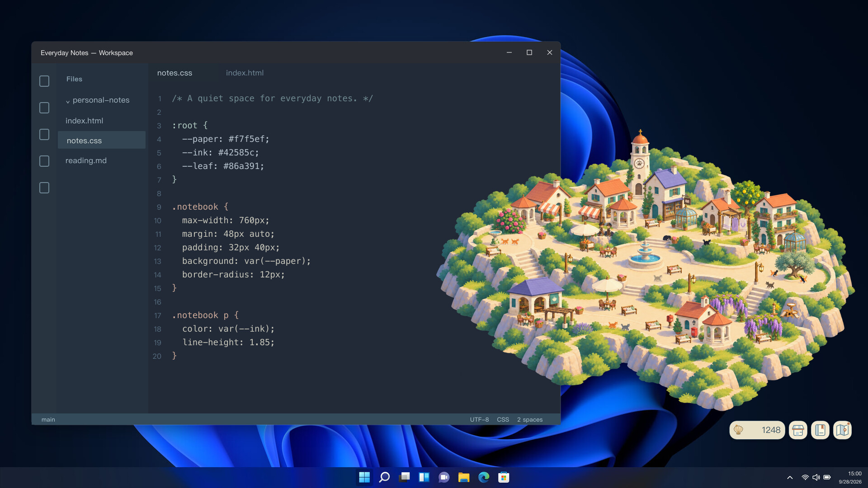Click the clock tower in the village

639,163
